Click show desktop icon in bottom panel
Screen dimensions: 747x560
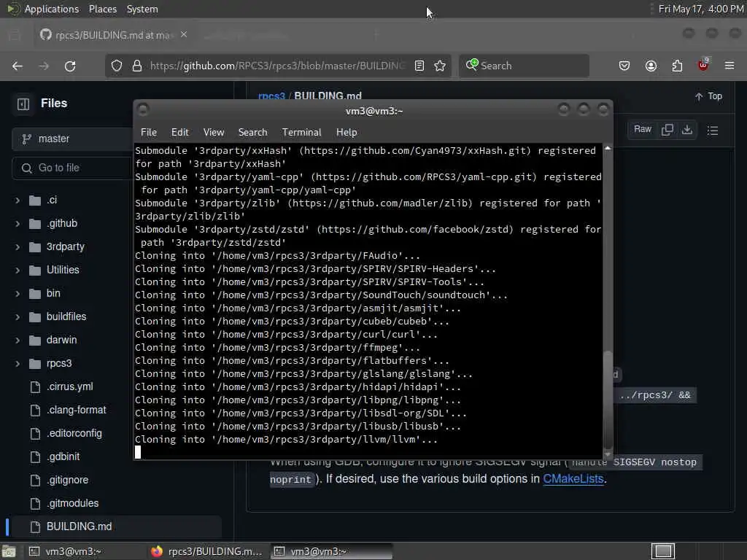[x=9, y=551]
